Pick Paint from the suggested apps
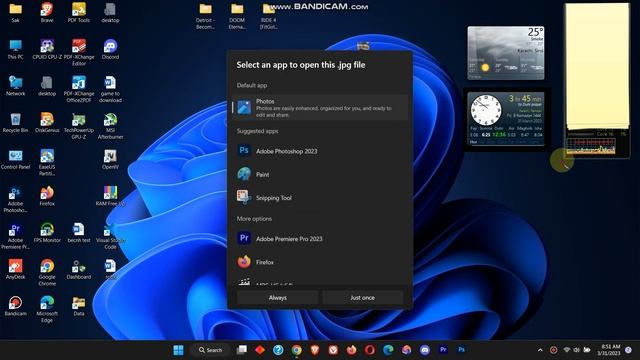Image resolution: width=640 pixels, height=360 pixels. (x=320, y=174)
